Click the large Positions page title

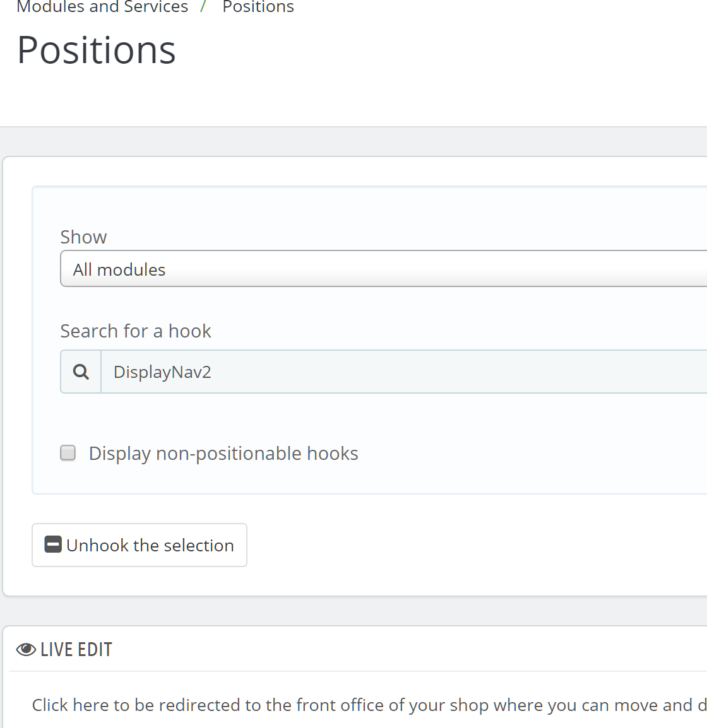[x=97, y=50]
